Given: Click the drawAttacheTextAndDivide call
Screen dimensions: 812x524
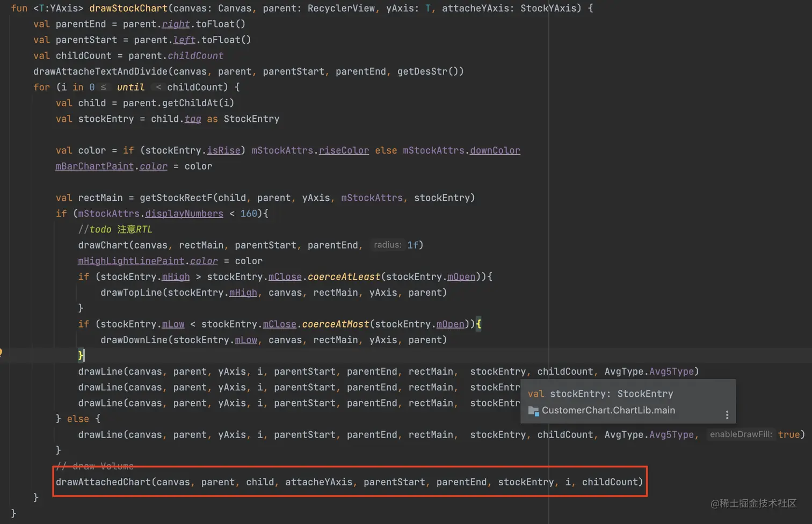Looking at the screenshot, I should [100, 71].
